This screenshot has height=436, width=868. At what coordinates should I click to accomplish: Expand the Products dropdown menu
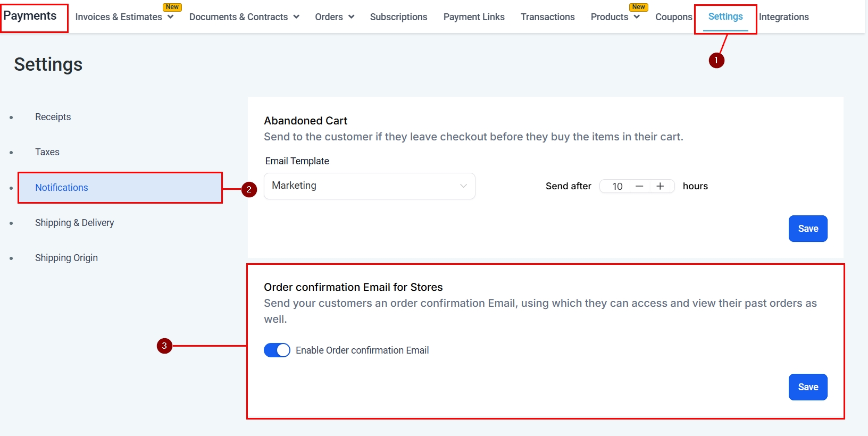pyautogui.click(x=615, y=17)
